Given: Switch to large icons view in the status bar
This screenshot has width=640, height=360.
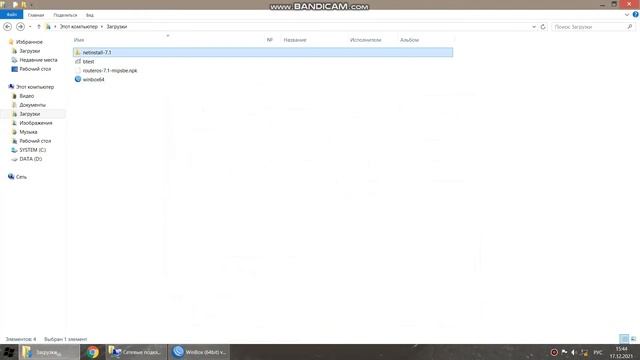Looking at the screenshot, I should point(633,339).
